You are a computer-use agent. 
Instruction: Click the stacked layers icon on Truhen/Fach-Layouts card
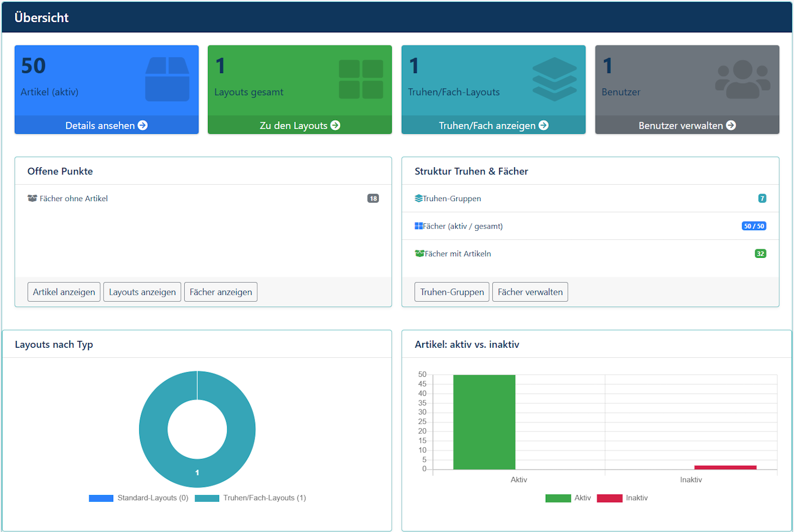pos(554,79)
